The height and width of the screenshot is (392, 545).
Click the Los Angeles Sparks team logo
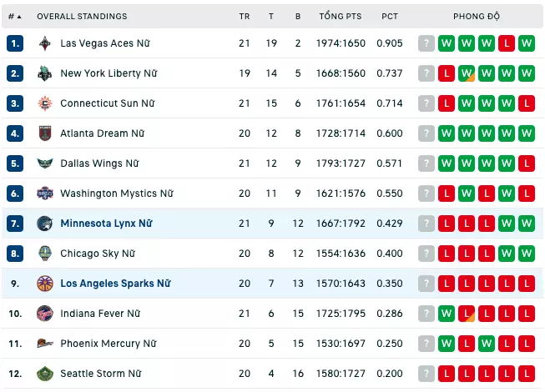tap(45, 284)
